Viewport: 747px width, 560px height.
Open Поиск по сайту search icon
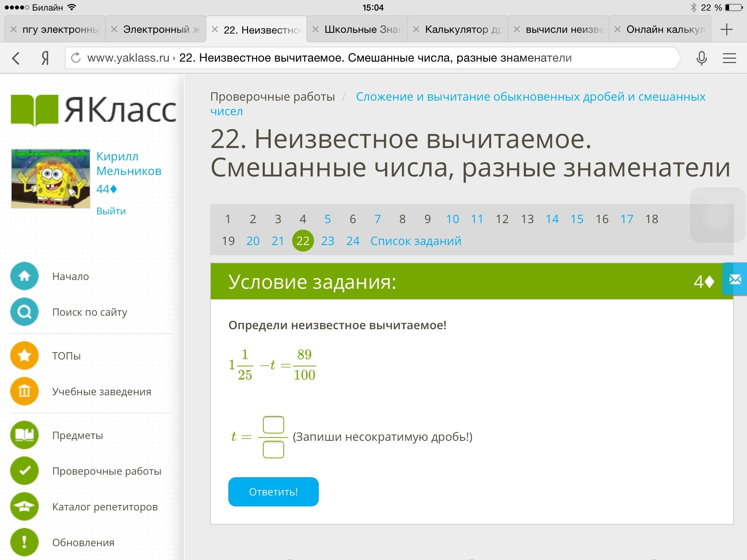24,312
